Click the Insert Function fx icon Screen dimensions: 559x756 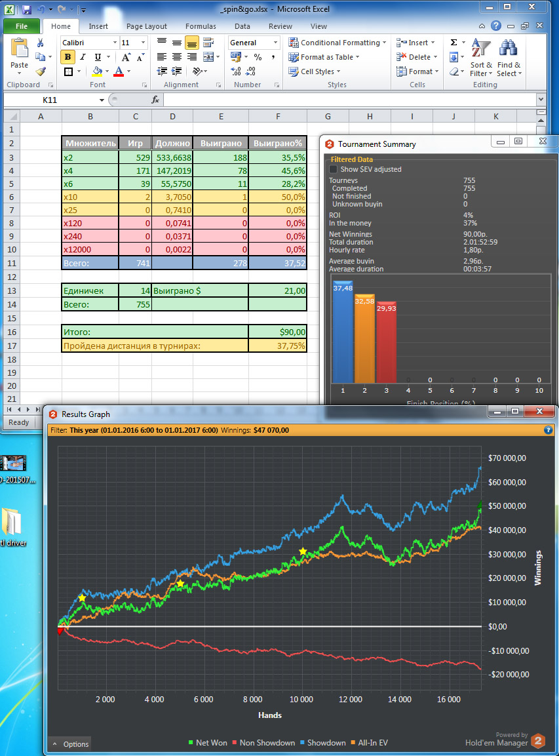(155, 100)
